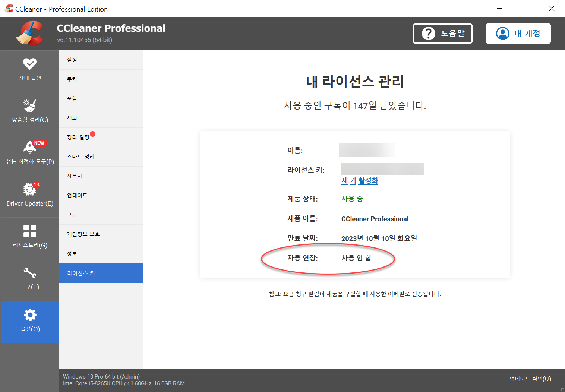Click Windows 10 Pro 64-bit system info
This screenshot has height=392, width=565.
tap(101, 377)
